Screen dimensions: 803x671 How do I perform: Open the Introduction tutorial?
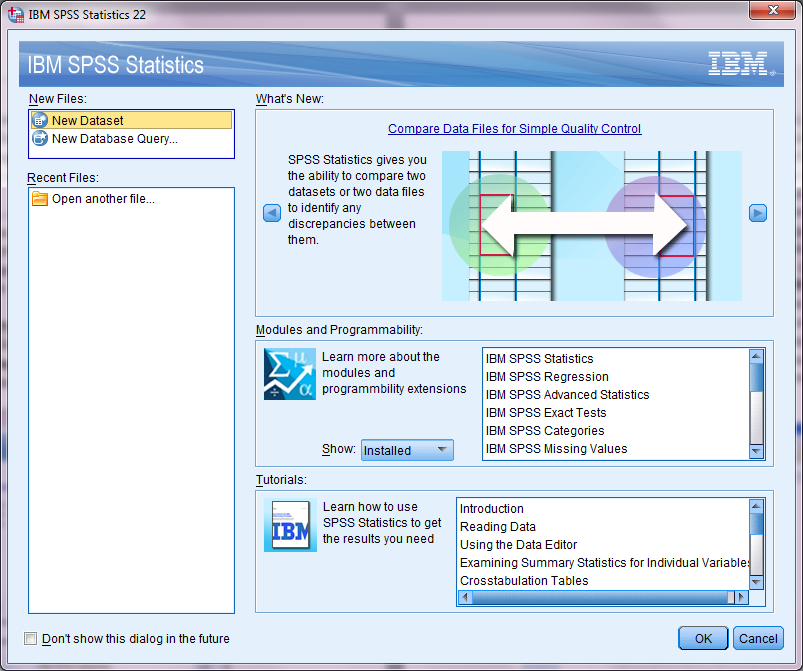pos(491,509)
